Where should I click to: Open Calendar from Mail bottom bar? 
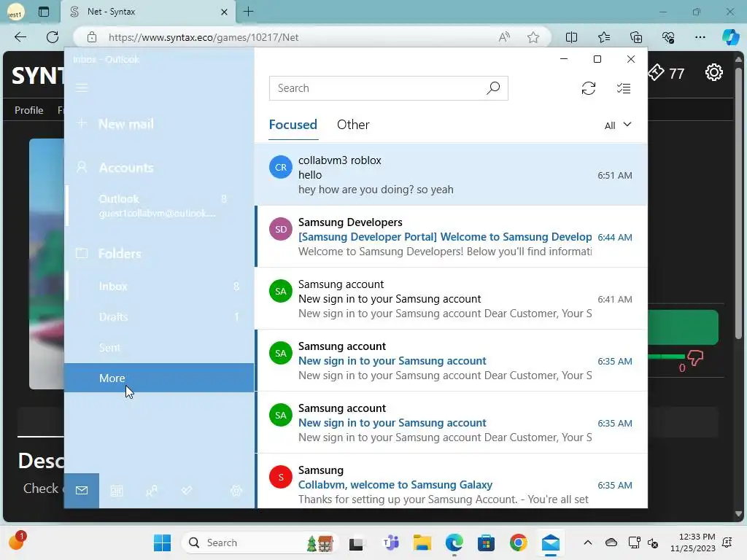(x=117, y=491)
